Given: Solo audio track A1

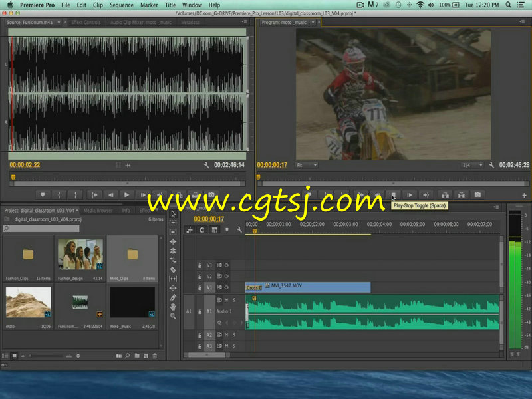Looking at the screenshot, I should (x=234, y=300).
